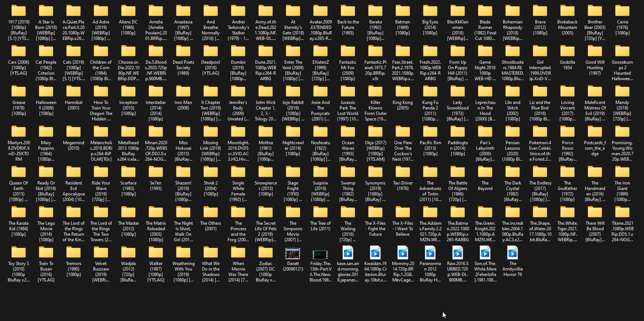Viewport: 644px width, 321px height.
Task: Select the Train To Busan (2016) folder
Action: pyautogui.click(x=46, y=253)
